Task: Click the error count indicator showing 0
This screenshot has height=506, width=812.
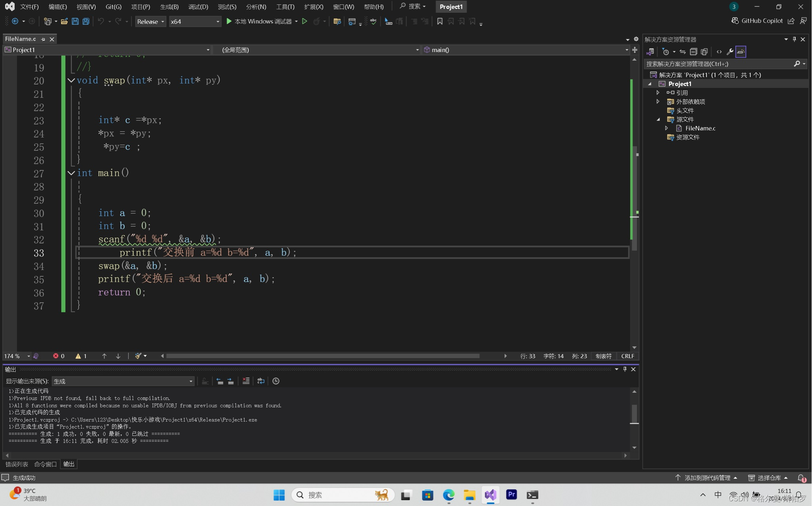Action: [x=59, y=356]
